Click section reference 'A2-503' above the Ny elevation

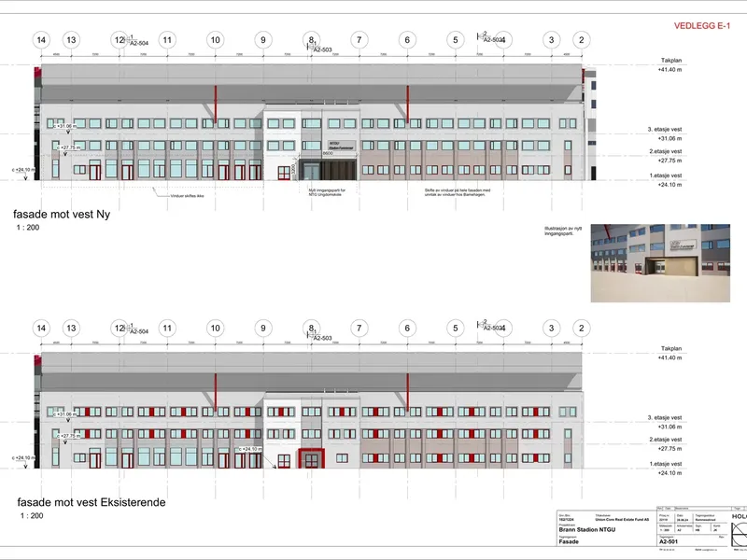[322, 50]
